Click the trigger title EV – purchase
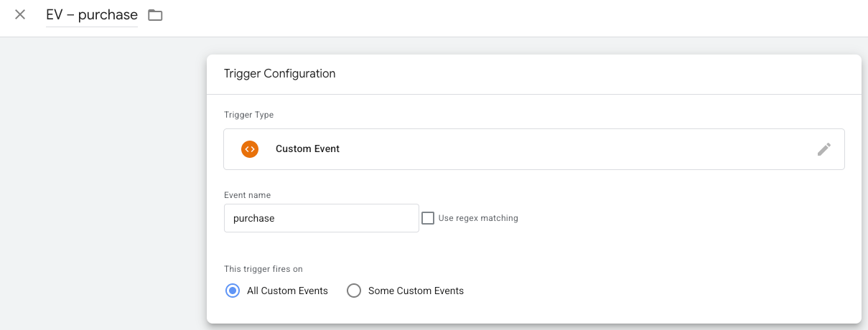Screen dimensions: 868x330 point(91,15)
